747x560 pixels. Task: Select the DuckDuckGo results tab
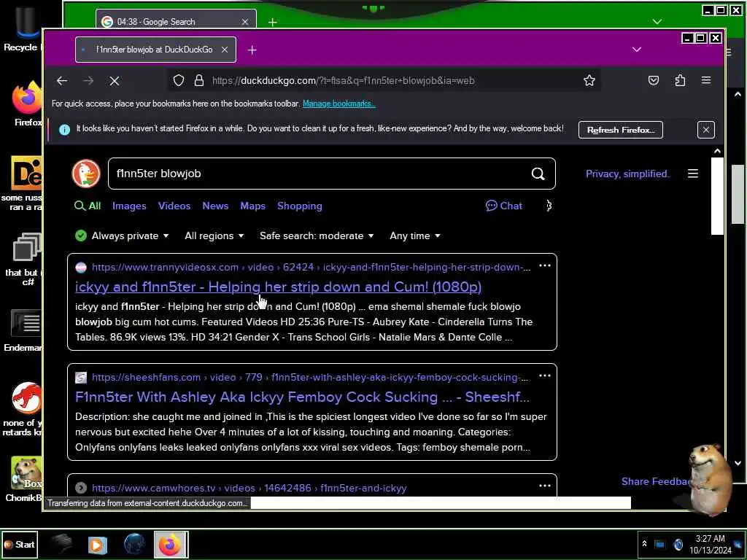(x=155, y=50)
